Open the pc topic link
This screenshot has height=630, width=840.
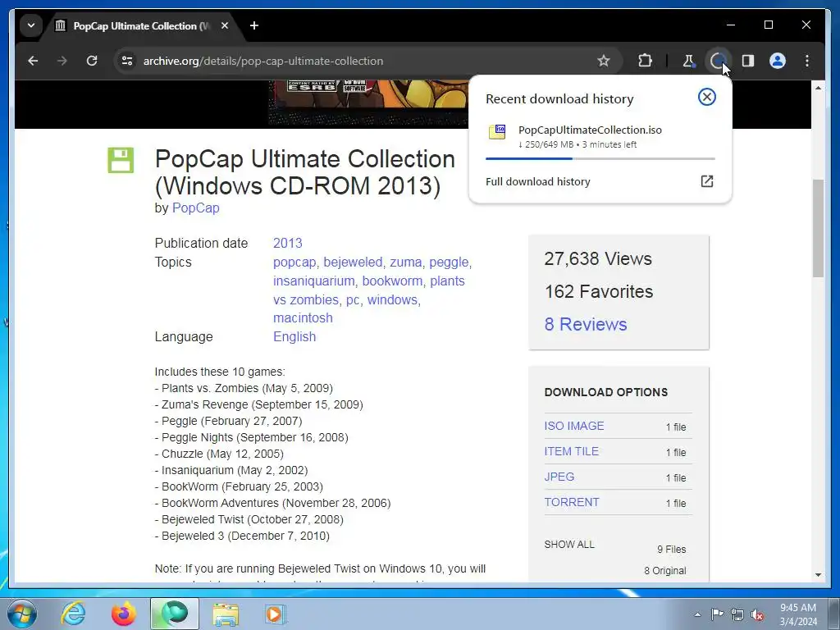[x=353, y=300]
